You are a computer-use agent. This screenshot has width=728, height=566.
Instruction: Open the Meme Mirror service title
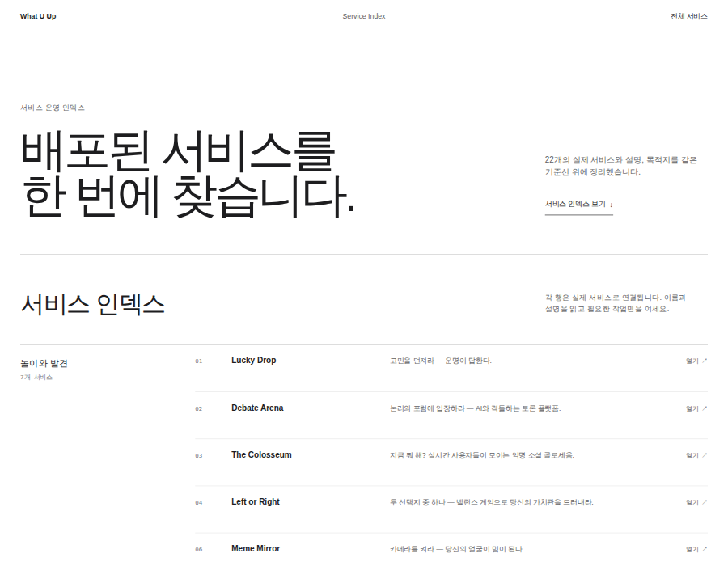pos(256,548)
